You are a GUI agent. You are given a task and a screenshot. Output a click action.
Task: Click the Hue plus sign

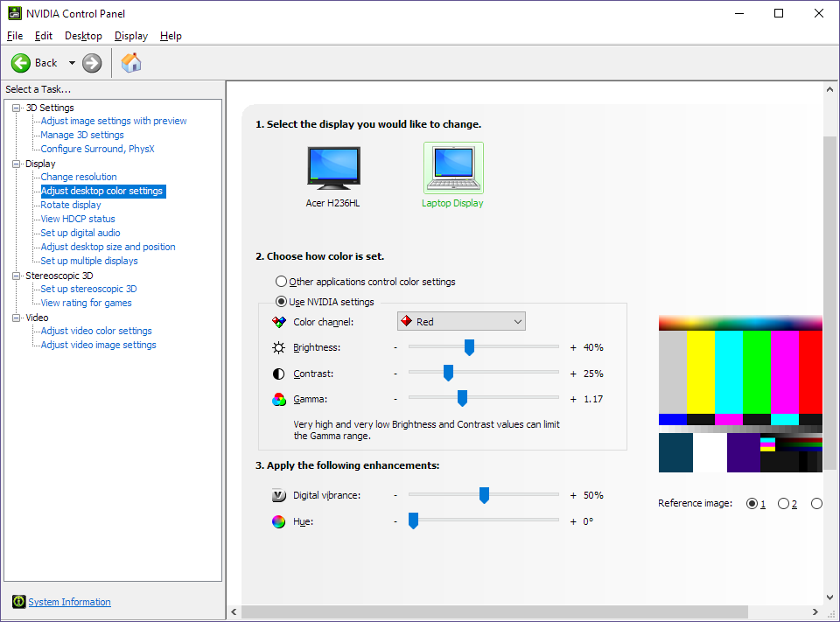pyautogui.click(x=573, y=521)
